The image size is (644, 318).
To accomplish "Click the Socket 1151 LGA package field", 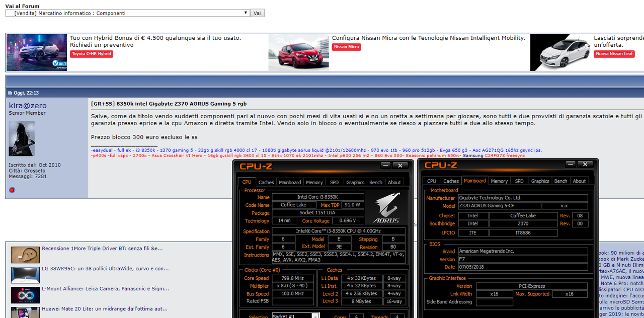I will point(318,213).
